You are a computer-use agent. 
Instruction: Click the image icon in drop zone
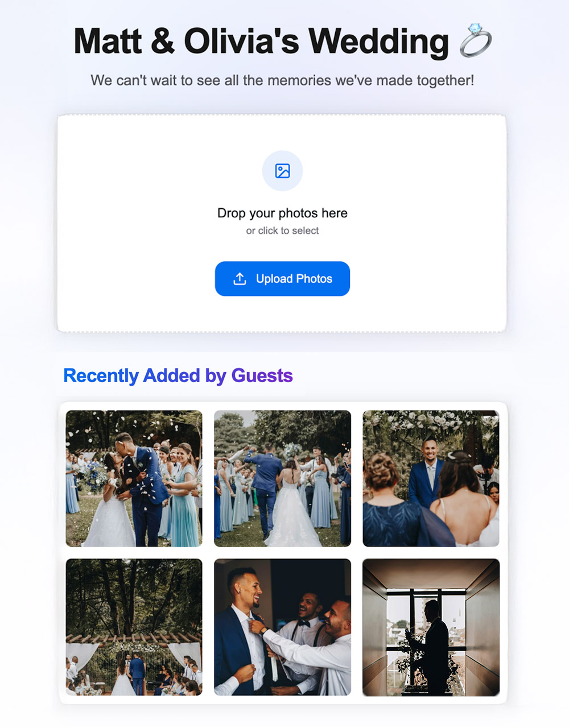click(x=282, y=171)
